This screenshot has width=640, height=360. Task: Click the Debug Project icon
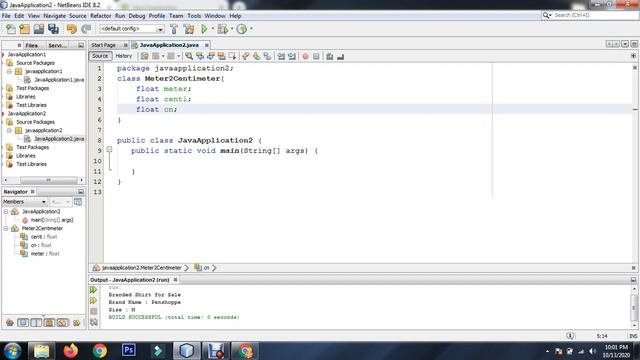tap(222, 29)
